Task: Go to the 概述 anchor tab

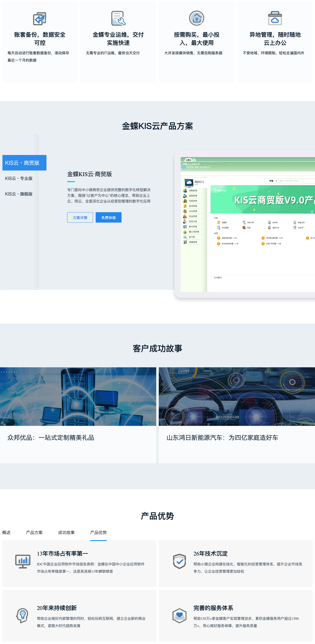Action: pos(6,533)
